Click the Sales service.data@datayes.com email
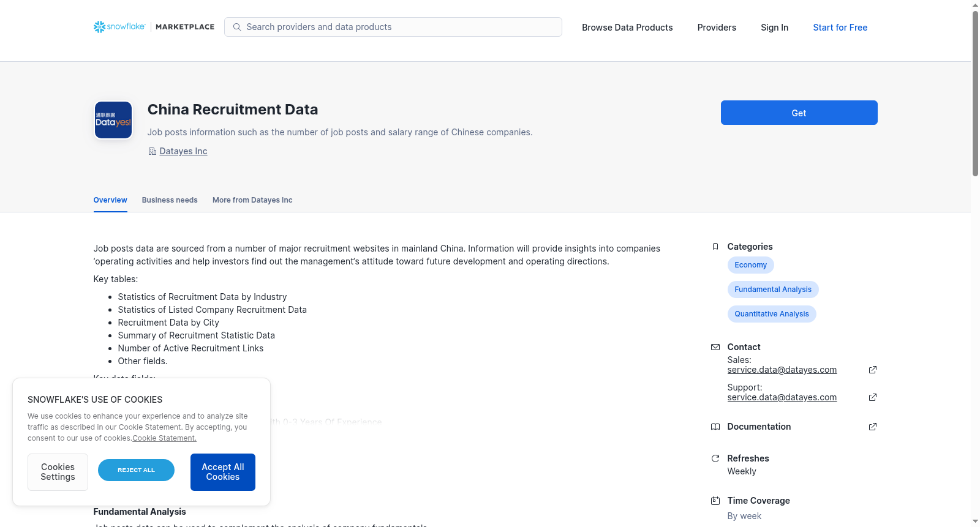980x527 pixels. click(x=782, y=370)
